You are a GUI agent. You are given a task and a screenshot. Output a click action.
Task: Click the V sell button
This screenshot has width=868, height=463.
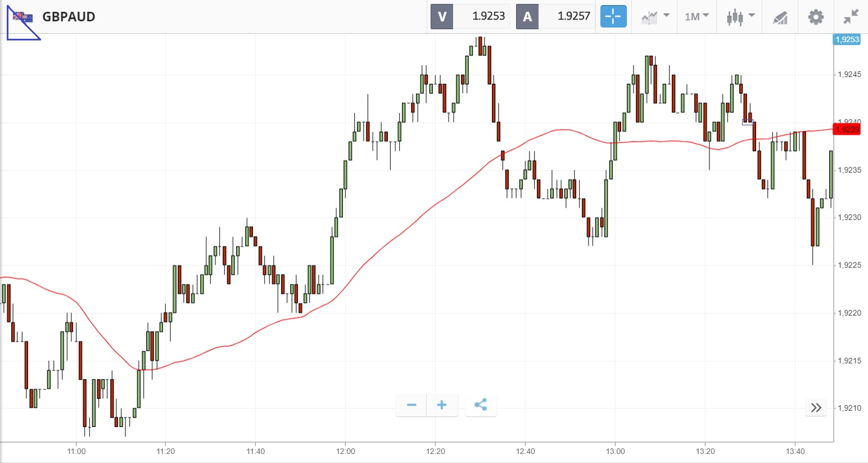point(442,16)
